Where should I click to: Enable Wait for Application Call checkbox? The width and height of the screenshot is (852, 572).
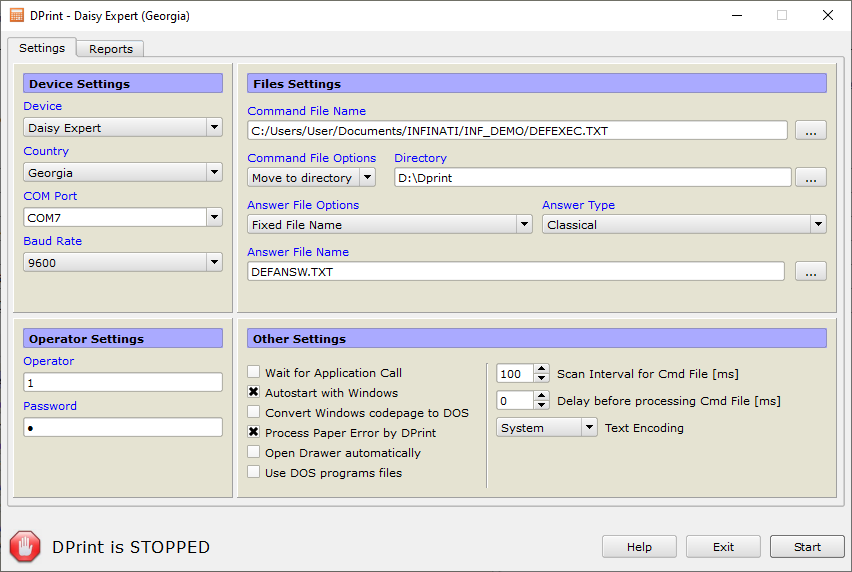coord(254,372)
